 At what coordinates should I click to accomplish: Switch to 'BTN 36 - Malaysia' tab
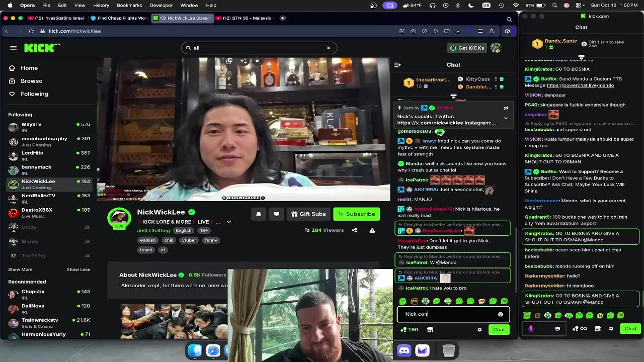[x=245, y=18]
